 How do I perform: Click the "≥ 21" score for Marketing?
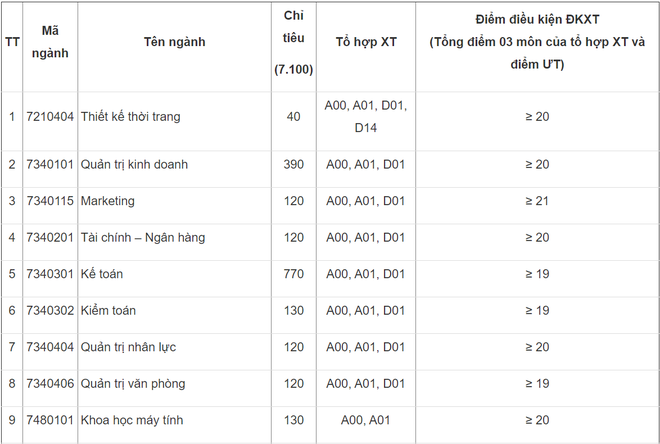tap(537, 201)
